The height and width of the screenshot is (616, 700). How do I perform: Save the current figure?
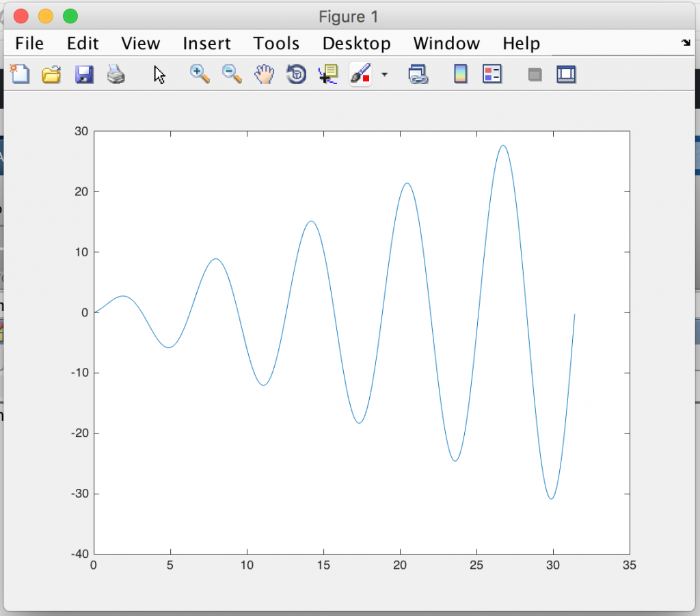[84, 75]
